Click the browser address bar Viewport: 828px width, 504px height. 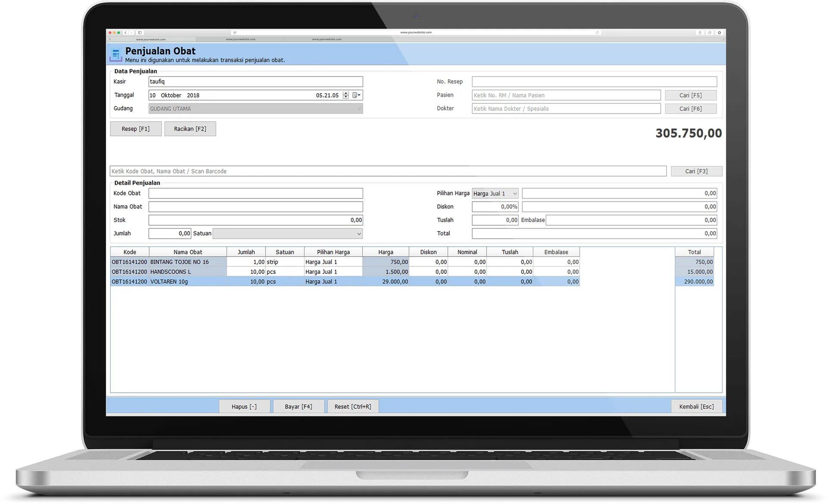[416, 32]
